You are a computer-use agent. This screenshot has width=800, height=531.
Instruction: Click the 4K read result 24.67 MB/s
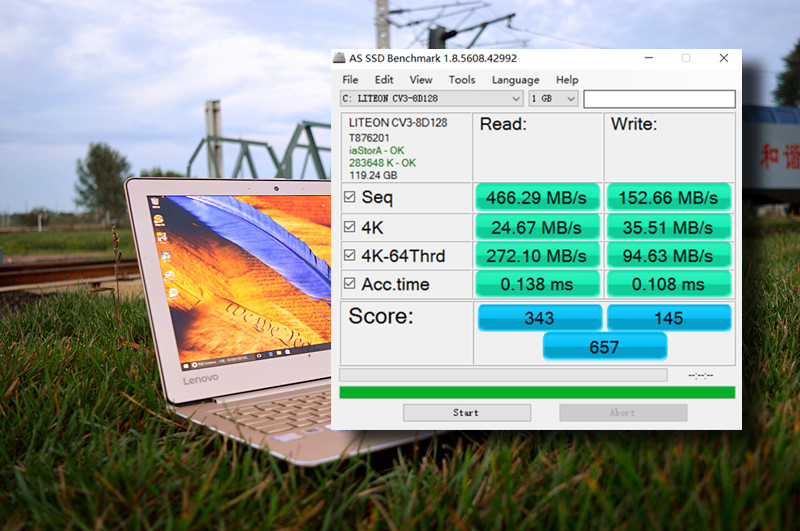537,227
